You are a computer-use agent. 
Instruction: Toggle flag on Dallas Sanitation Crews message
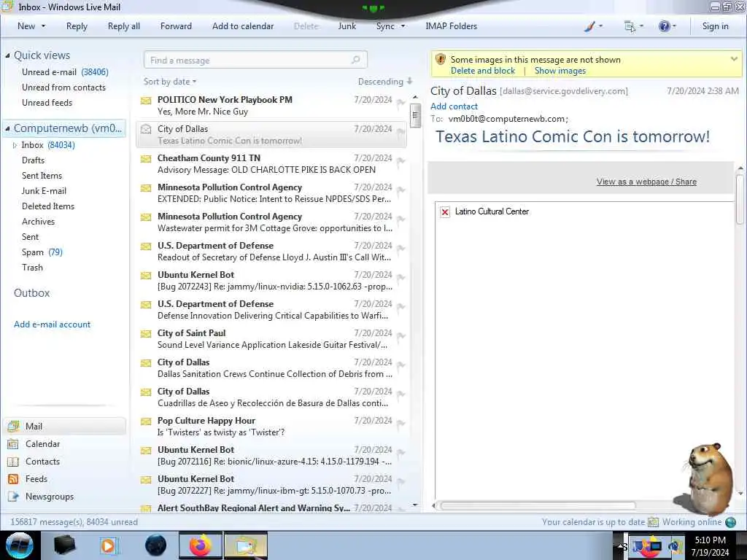point(400,365)
